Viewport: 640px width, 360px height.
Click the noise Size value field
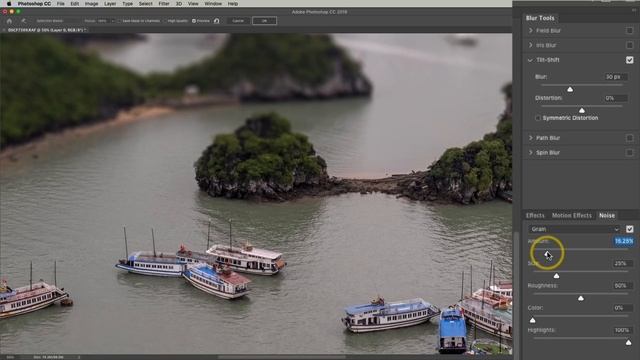coord(622,264)
